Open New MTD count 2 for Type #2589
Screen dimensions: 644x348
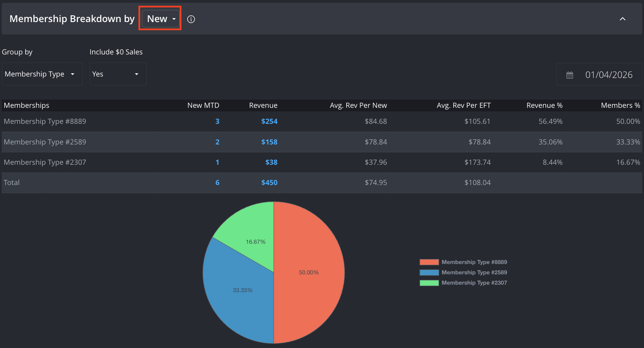tap(217, 142)
